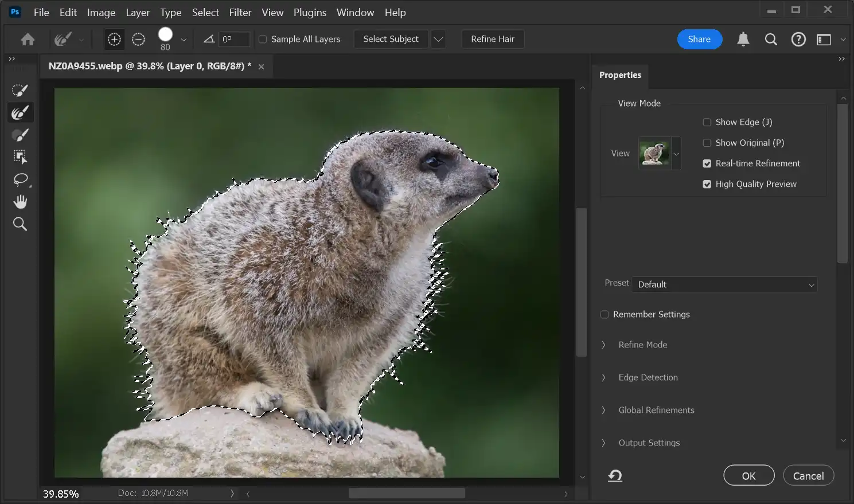
Task: Select the Refine Edge Brush tool
Action: pyautogui.click(x=20, y=112)
